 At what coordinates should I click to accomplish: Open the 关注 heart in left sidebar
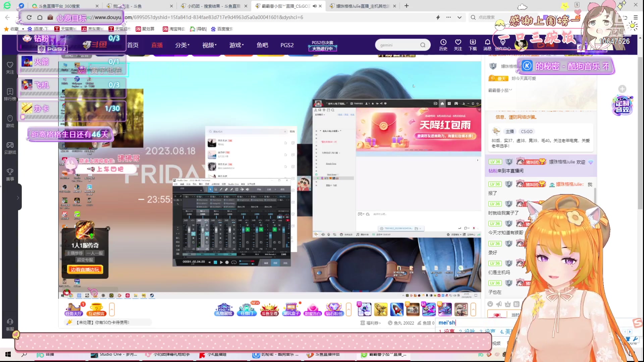click(10, 67)
